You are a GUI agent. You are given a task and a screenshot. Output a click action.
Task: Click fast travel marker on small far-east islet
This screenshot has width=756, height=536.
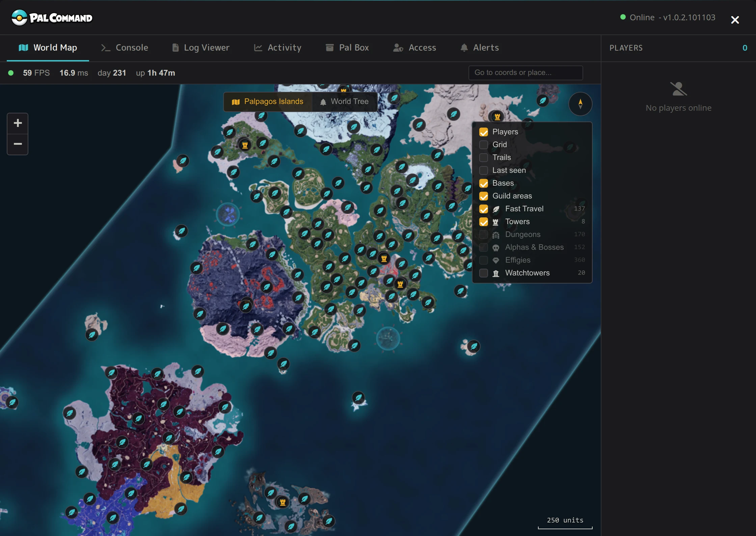[474, 346]
